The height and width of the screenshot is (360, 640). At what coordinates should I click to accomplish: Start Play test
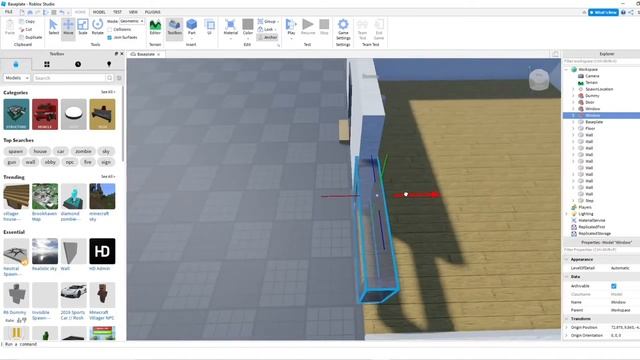point(291,27)
